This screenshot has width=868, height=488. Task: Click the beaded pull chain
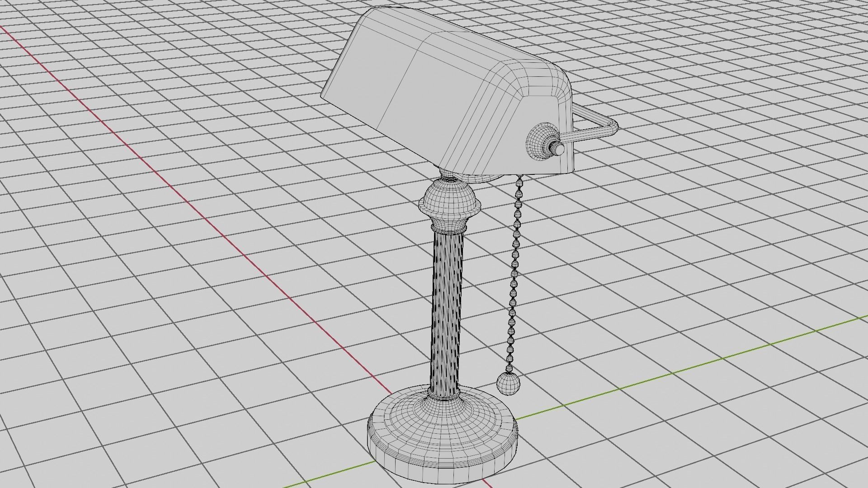[x=515, y=273]
